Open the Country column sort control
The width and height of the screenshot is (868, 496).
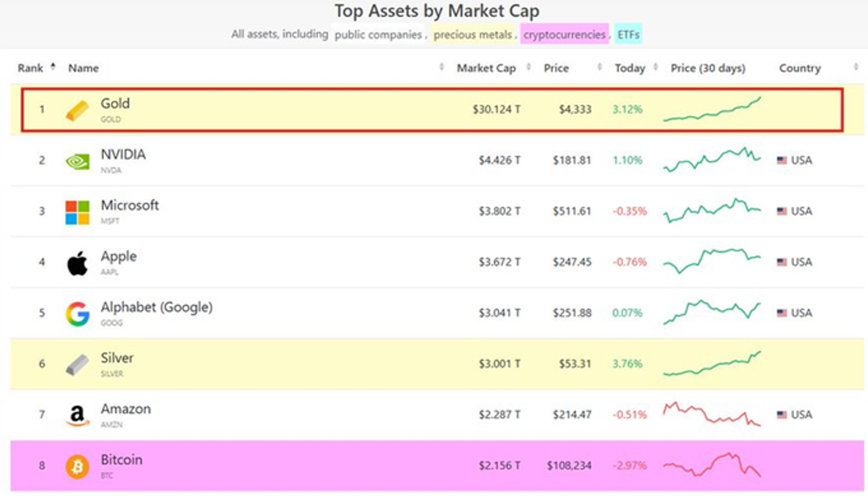[x=856, y=68]
